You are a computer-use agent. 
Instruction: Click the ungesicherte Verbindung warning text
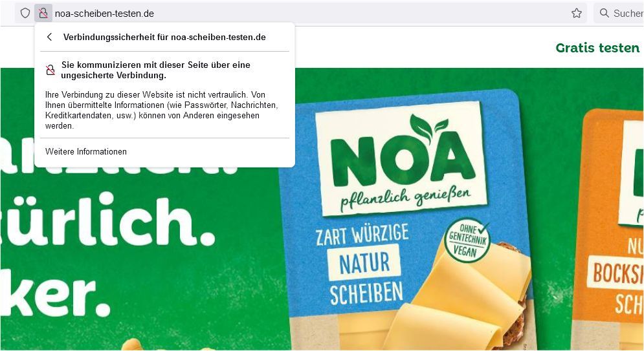(x=155, y=70)
